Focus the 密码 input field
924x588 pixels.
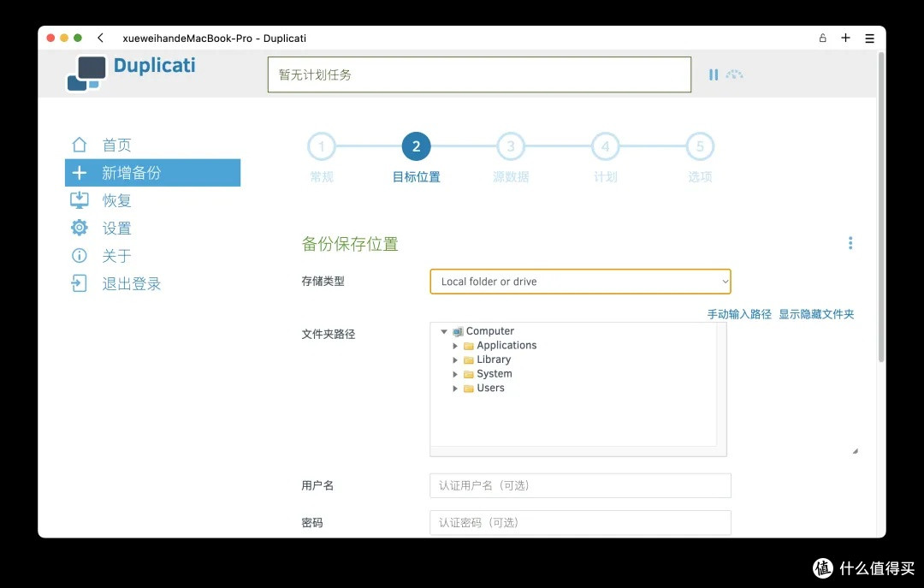[x=580, y=523]
